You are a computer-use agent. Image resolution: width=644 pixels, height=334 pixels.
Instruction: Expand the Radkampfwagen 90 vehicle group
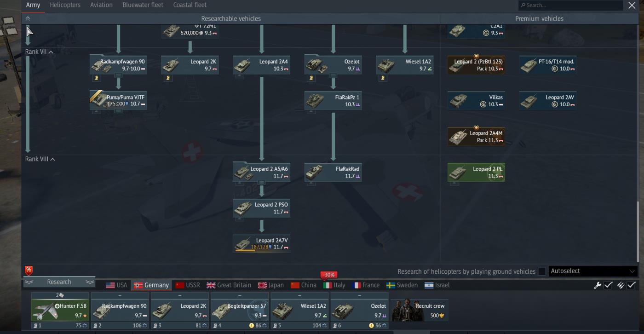(x=118, y=75)
